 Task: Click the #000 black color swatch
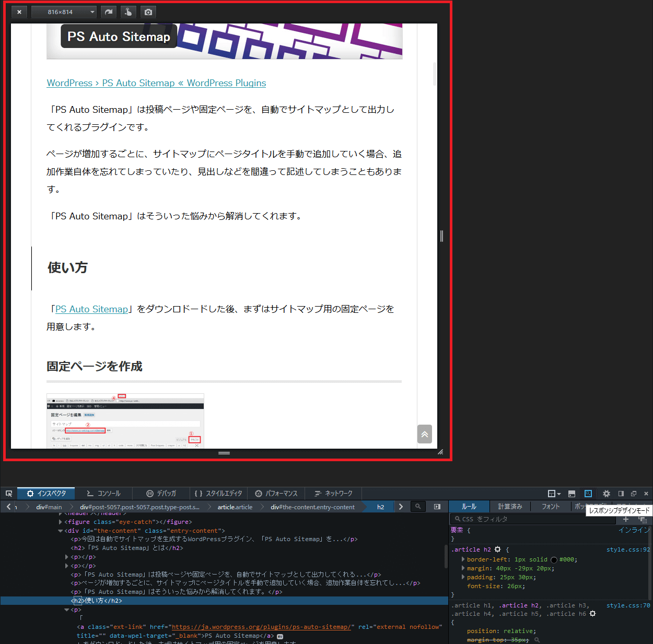pos(554,560)
